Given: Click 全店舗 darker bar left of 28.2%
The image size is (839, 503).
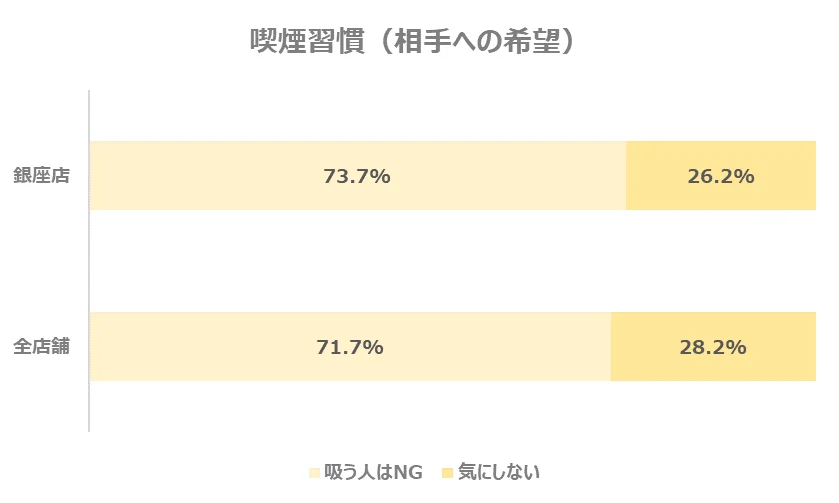Looking at the screenshot, I should coord(640,347).
